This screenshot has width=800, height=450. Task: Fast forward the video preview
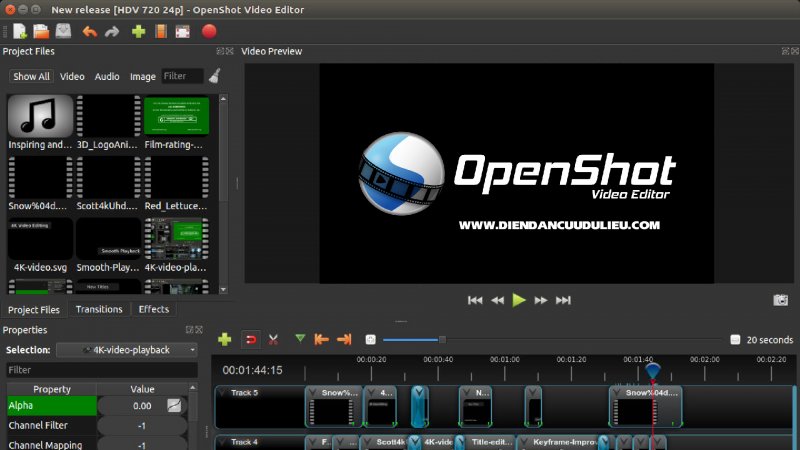click(541, 301)
